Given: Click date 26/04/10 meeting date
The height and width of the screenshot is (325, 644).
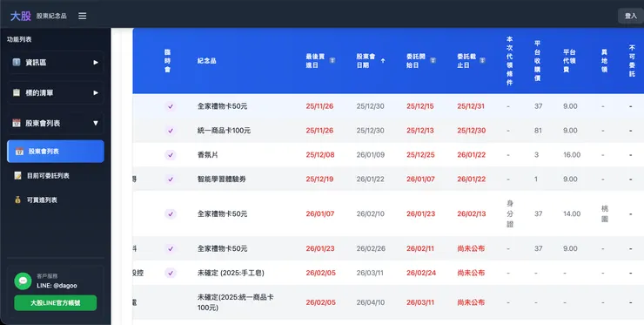Looking at the screenshot, I should pyautogui.click(x=371, y=302).
